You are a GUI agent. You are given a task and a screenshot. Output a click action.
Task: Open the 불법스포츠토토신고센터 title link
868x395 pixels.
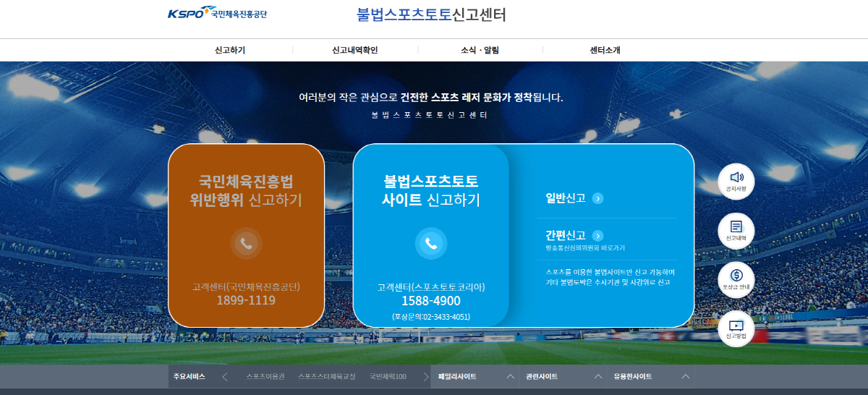[x=431, y=14]
